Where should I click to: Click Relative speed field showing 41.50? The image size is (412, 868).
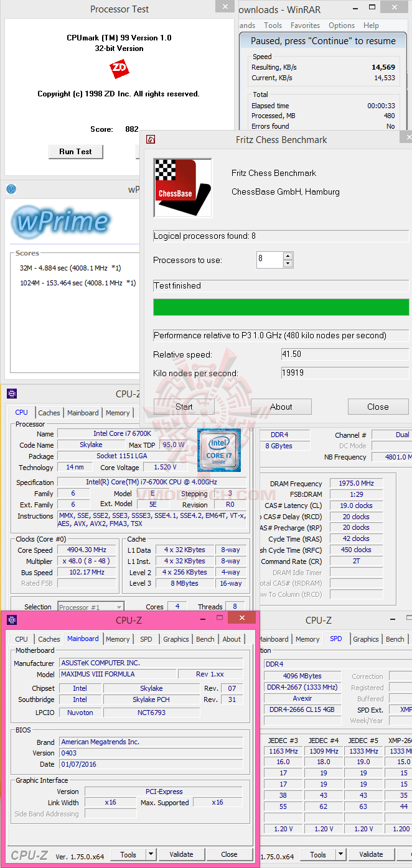(345, 354)
